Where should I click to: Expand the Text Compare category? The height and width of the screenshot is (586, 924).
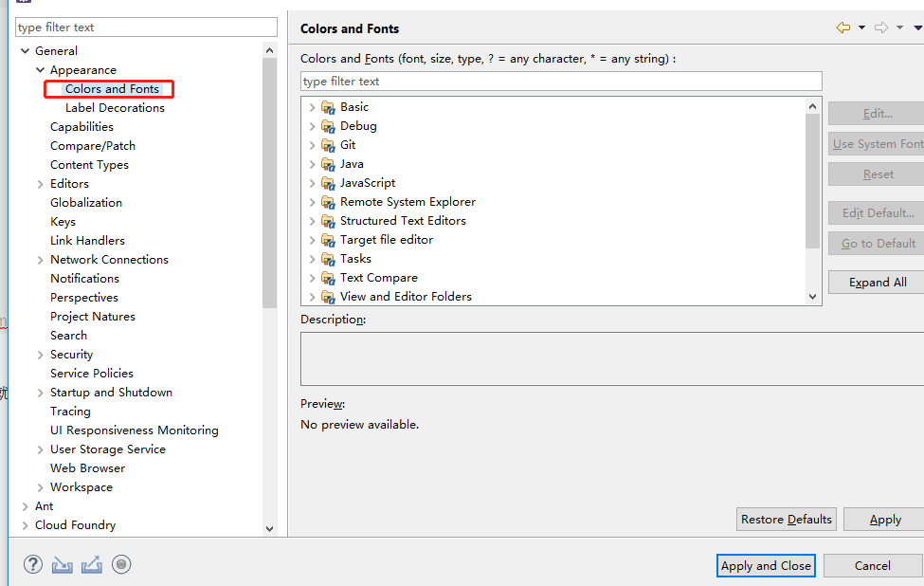pyautogui.click(x=312, y=278)
